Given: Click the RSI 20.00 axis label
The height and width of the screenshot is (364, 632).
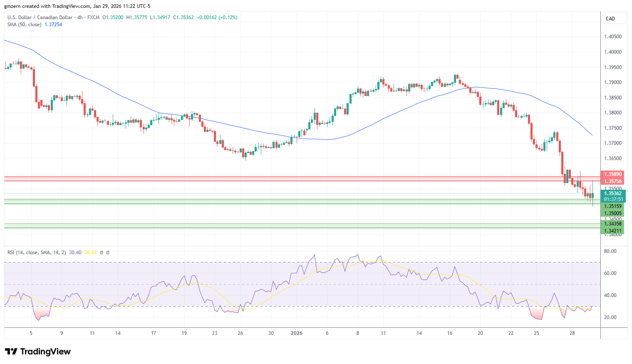Looking at the screenshot, I should [x=610, y=317].
